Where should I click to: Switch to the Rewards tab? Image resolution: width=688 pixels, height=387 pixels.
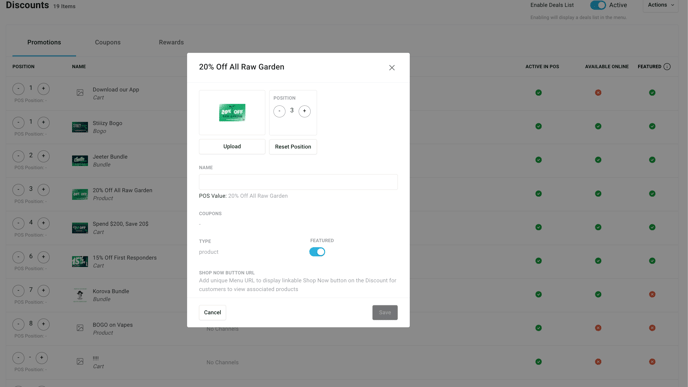[x=171, y=43]
